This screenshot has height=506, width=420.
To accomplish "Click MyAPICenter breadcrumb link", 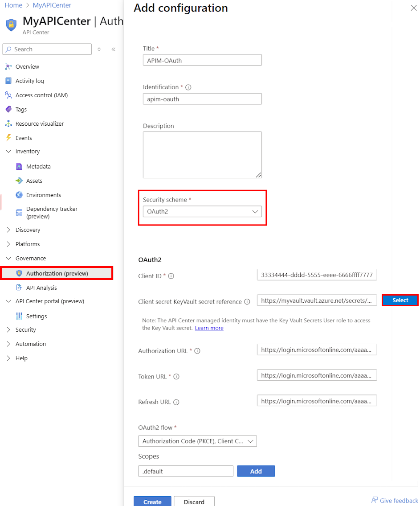I will tap(52, 5).
